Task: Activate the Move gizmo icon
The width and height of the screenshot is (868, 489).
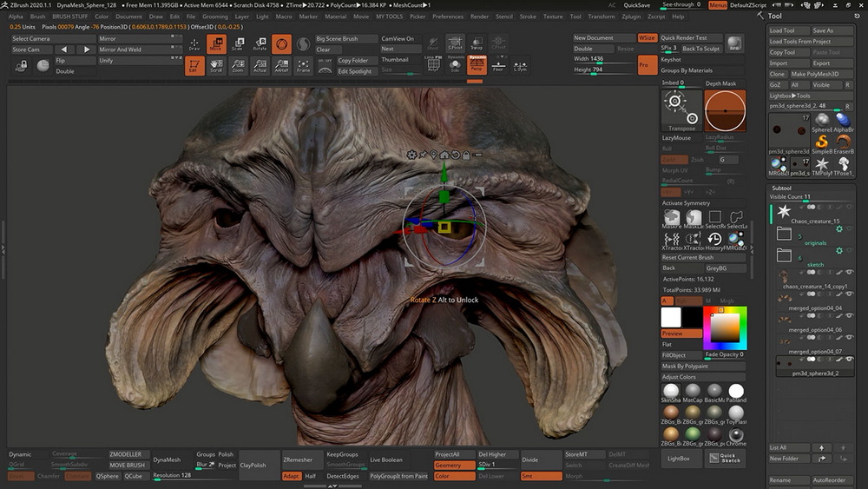Action: tap(216, 43)
